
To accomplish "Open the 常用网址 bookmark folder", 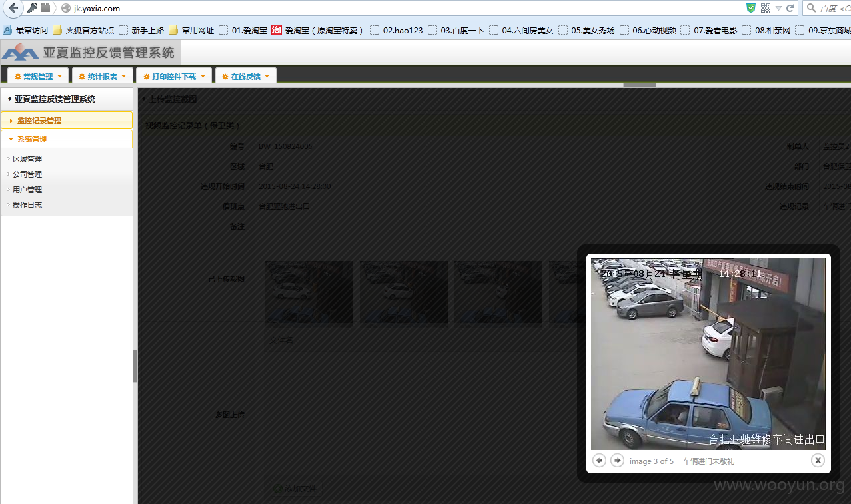I will [191, 30].
